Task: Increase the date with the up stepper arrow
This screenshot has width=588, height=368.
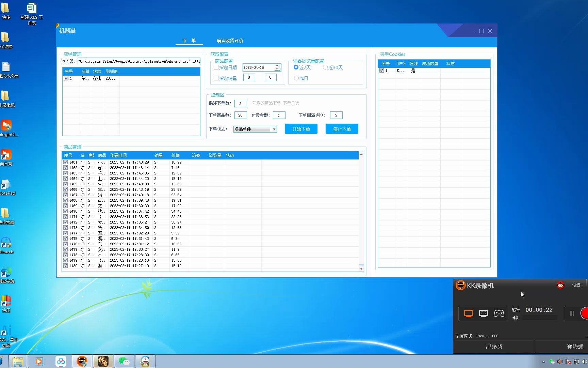Action: pyautogui.click(x=277, y=66)
